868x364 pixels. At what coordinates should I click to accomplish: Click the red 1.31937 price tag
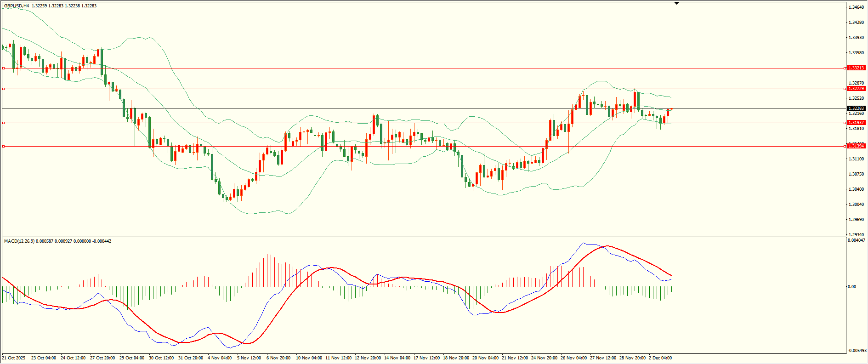pos(856,123)
